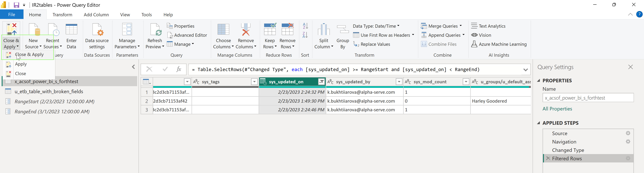Click the formula fx button
644x173 pixels.
(178, 69)
